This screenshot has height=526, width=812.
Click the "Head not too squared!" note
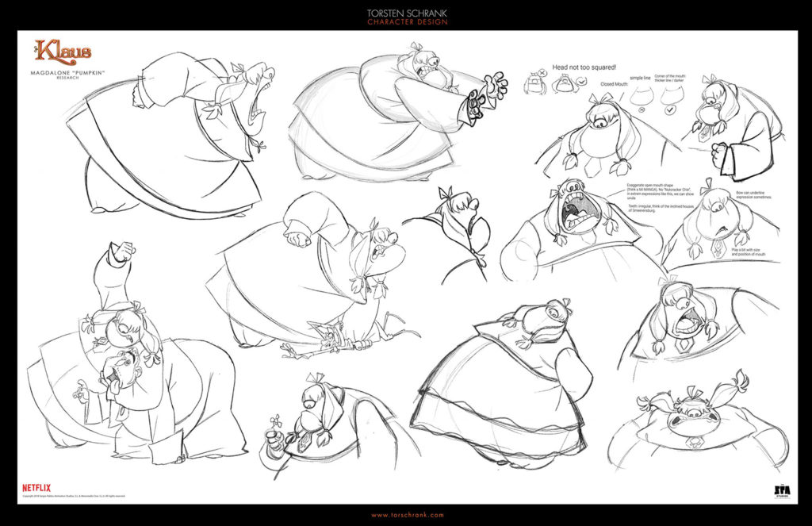pyautogui.click(x=584, y=67)
